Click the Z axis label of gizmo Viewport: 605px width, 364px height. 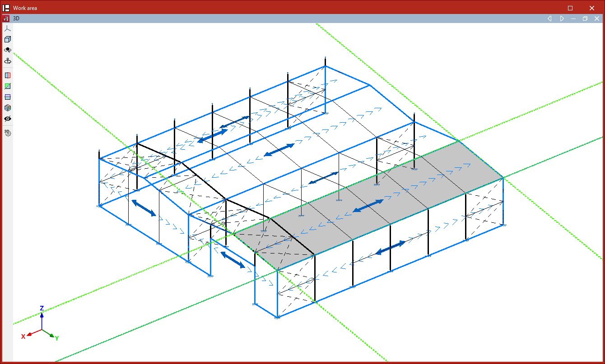point(42,308)
